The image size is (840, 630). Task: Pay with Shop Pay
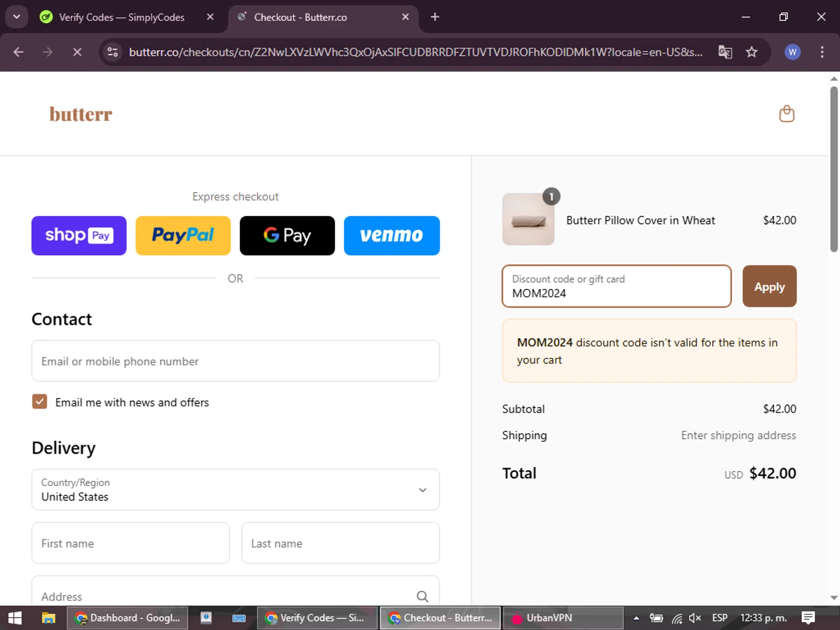click(x=79, y=236)
